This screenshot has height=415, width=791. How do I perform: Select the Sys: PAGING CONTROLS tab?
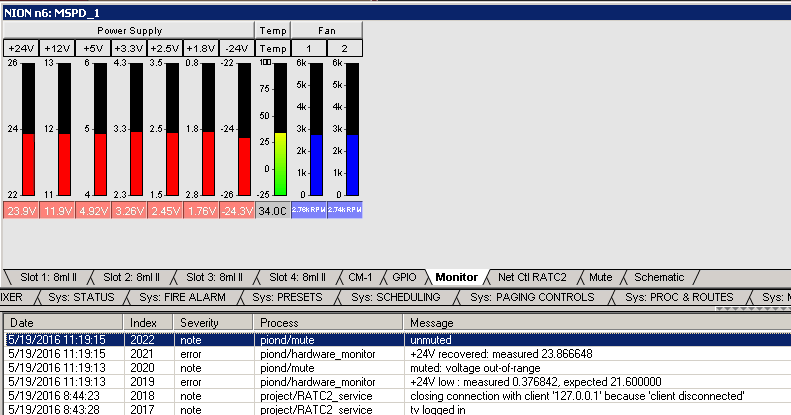533,297
